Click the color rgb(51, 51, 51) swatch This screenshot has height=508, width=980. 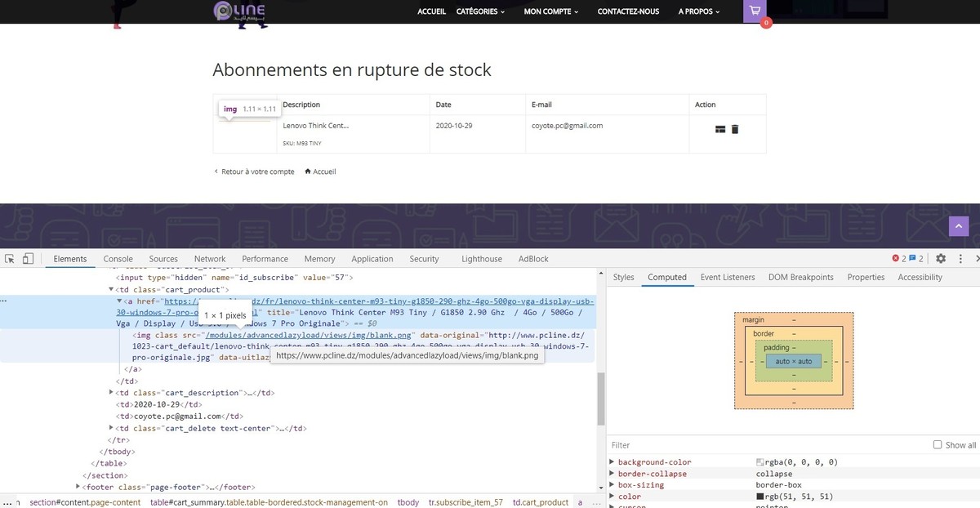point(759,497)
